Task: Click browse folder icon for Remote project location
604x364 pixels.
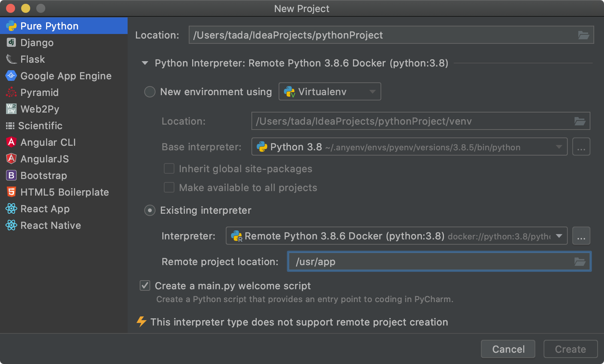Action: pyautogui.click(x=579, y=262)
